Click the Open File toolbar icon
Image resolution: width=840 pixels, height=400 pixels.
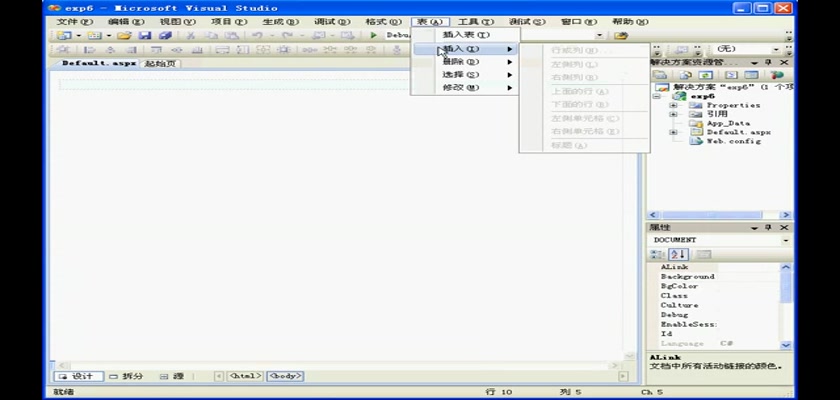[x=124, y=35]
